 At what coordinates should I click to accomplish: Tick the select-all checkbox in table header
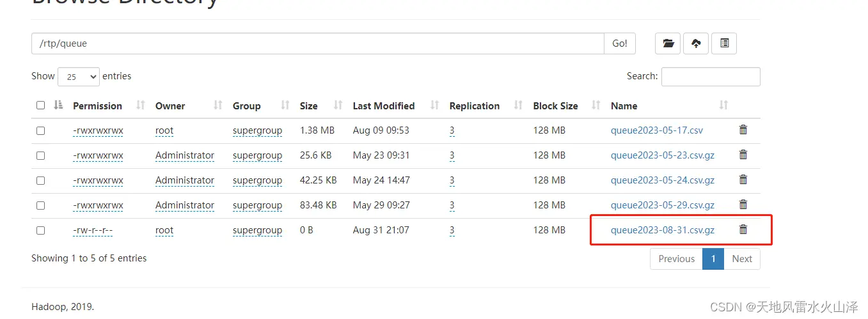pos(41,105)
